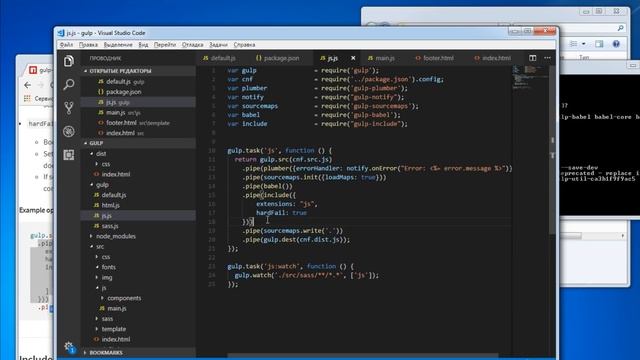Open the Справка menu

244,44
